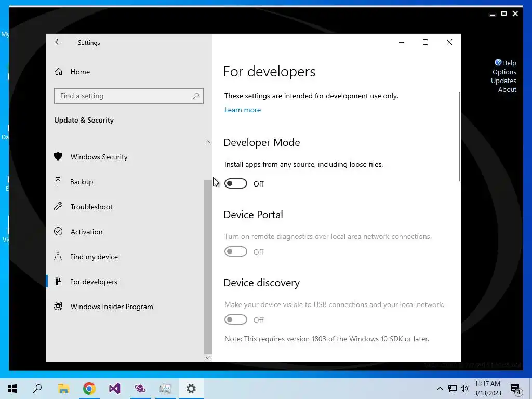Toggle the Device Portal switch
The image size is (532, 399).
pos(235,252)
